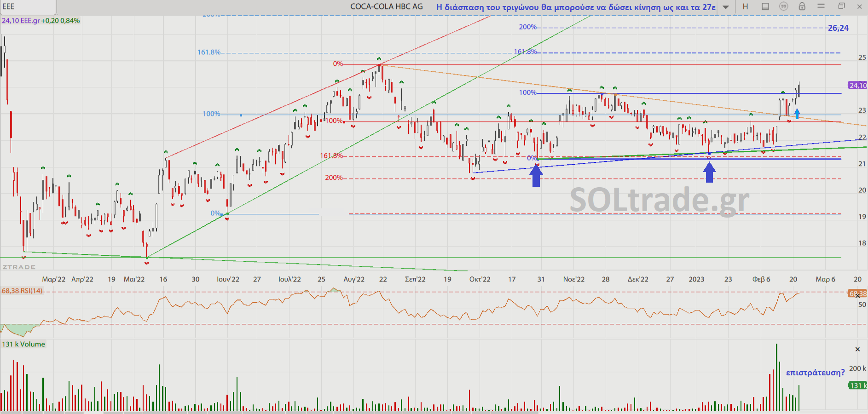Select the Greek triangle breakout comment text

[x=576, y=7]
